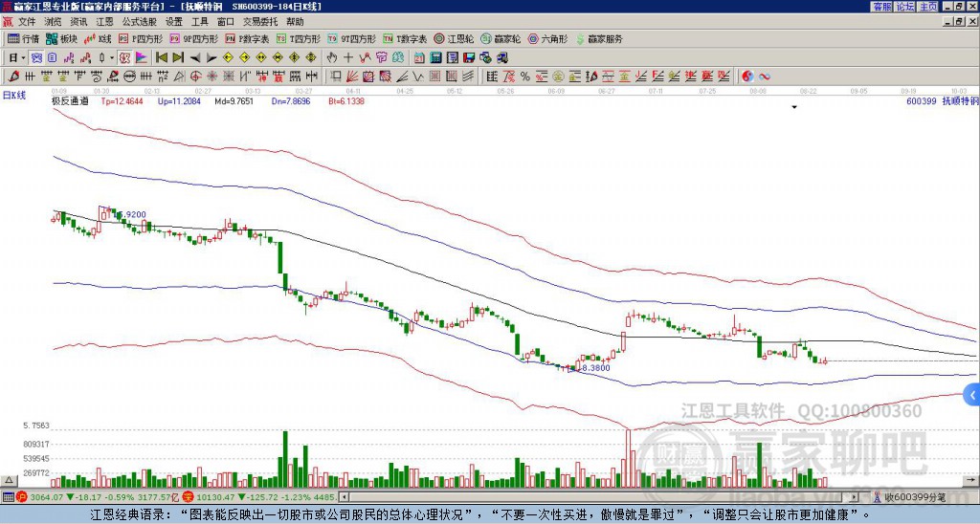This screenshot has width=980, height=524.
Task: Jump to first bar icon
Action: (x=161, y=58)
